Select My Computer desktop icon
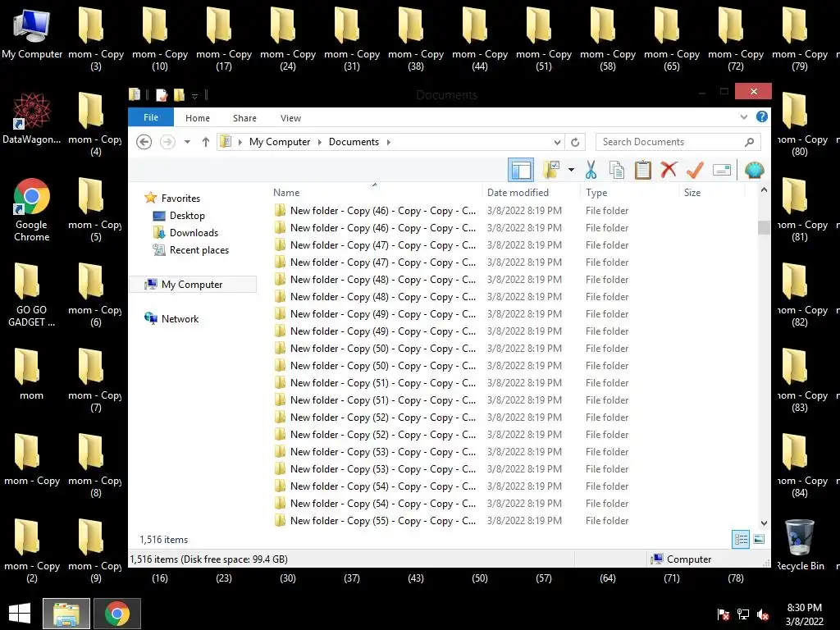The width and height of the screenshot is (840, 630). pyautogui.click(x=32, y=33)
